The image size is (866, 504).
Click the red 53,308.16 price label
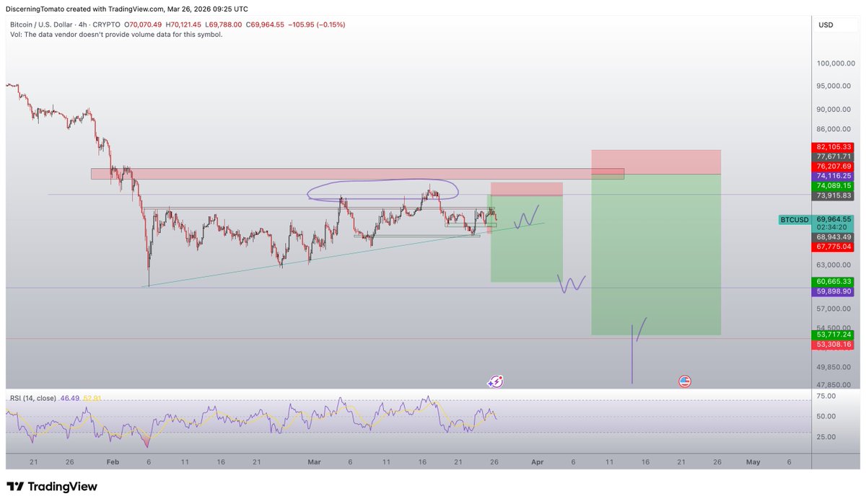[834, 345]
